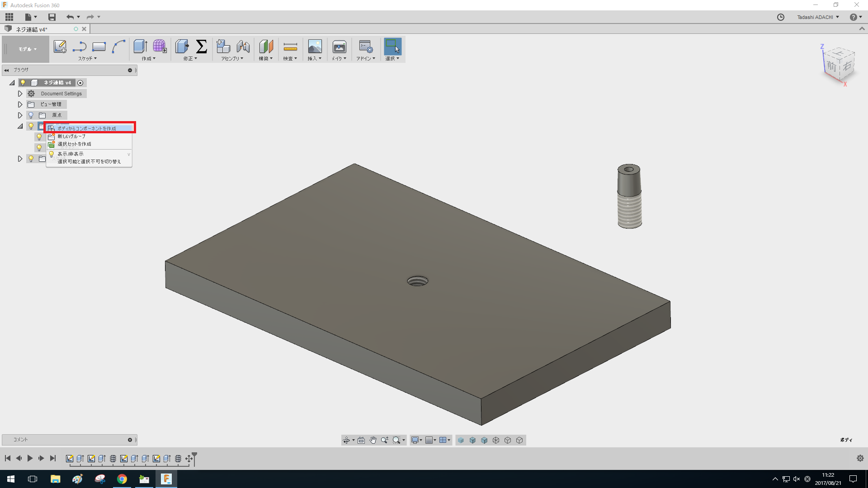Screen dimensions: 868x488
Task: Select the Extrude tool icon
Action: pyautogui.click(x=140, y=47)
